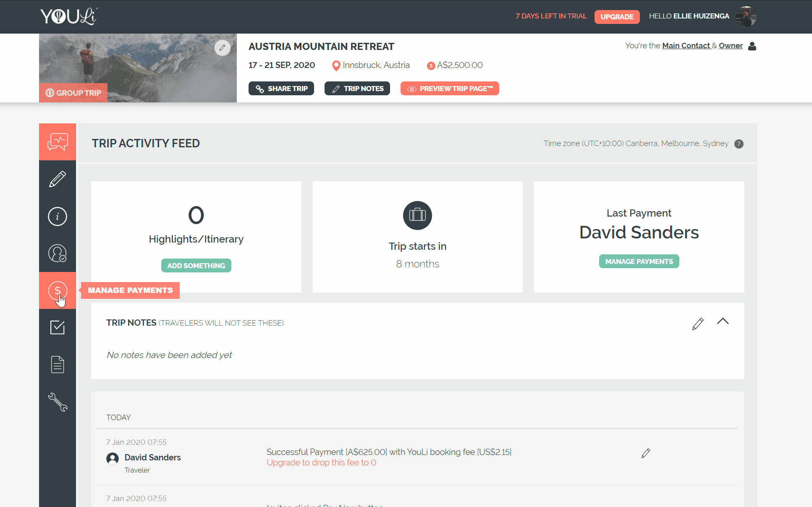The width and height of the screenshot is (812, 507).
Task: Click the 7 Days Left in Trial text
Action: tap(551, 16)
